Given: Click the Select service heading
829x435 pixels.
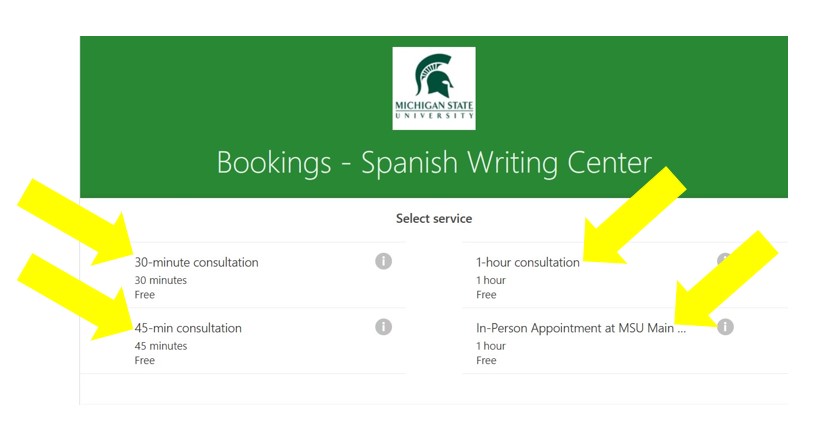Looking at the screenshot, I should pos(434,218).
